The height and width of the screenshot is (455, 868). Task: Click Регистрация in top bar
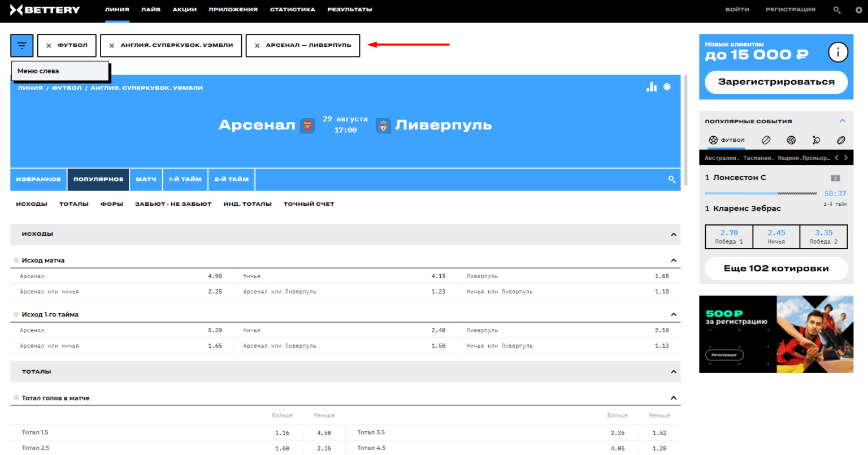(791, 10)
